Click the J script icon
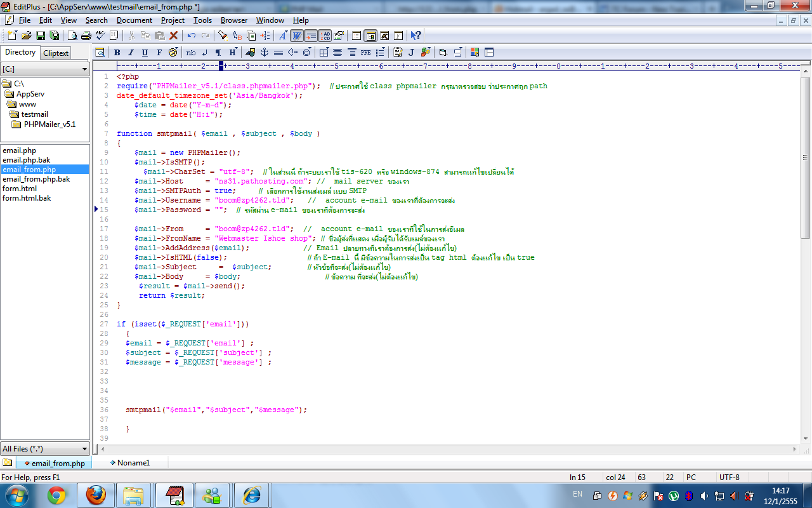812x508 pixels. pyautogui.click(x=411, y=52)
